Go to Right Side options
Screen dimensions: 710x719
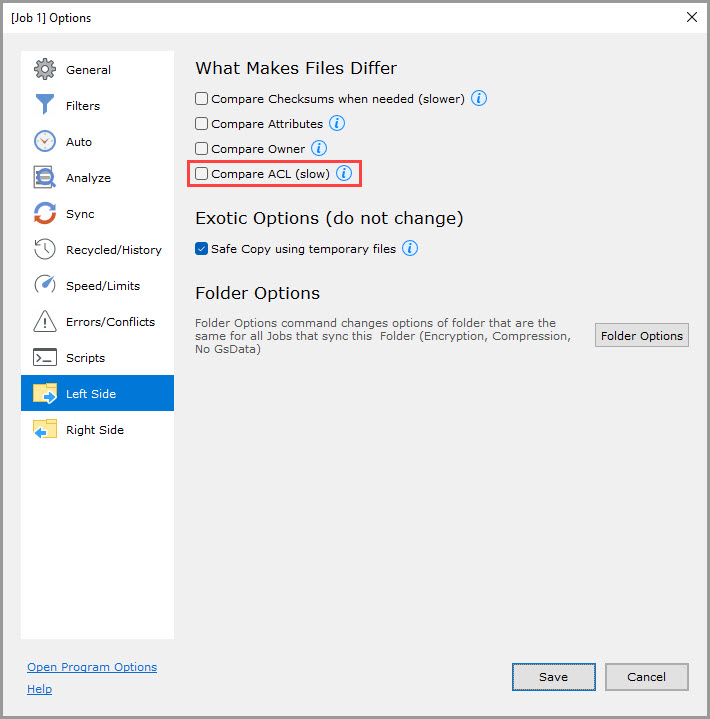[x=95, y=430]
